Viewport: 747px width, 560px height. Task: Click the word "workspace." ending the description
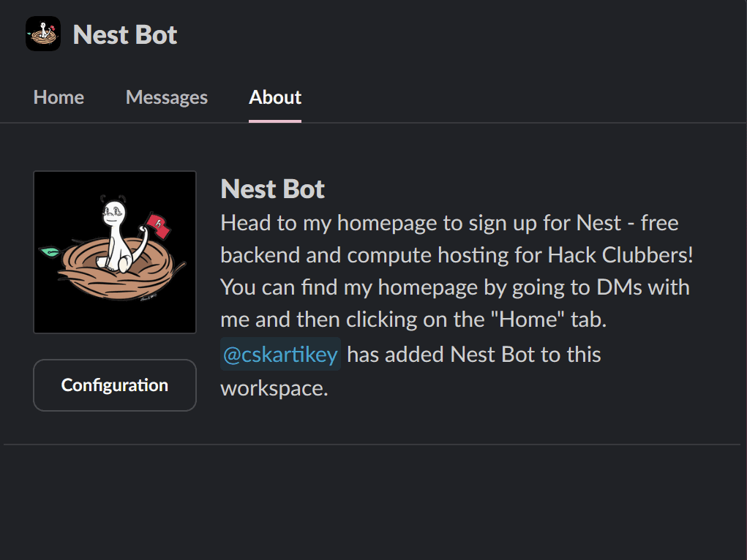point(274,389)
